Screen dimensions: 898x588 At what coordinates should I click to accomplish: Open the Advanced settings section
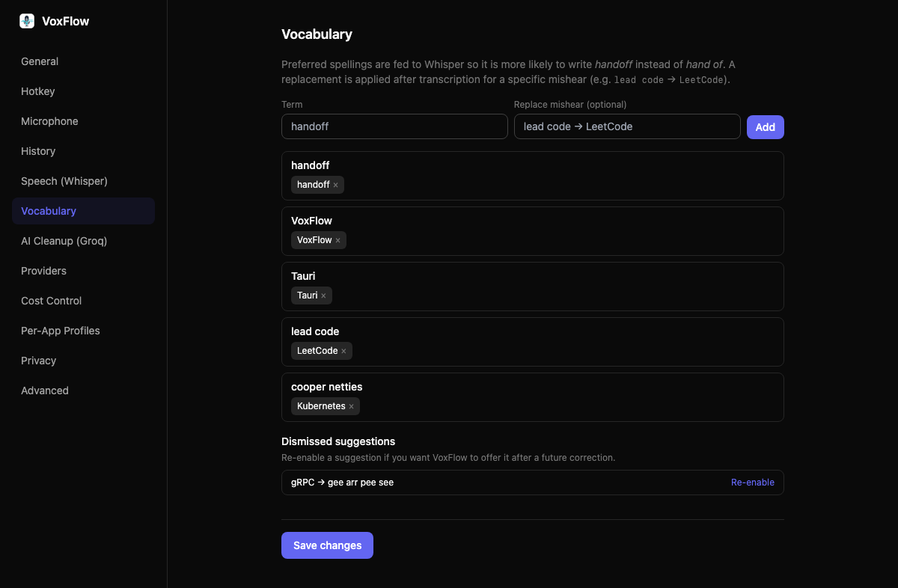click(x=83, y=391)
